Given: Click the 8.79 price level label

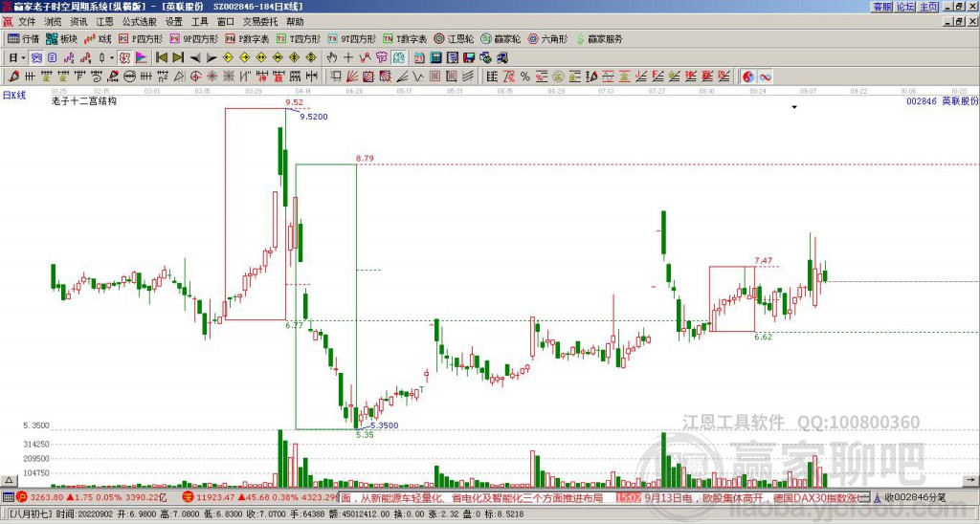Looking at the screenshot, I should 365,159.
